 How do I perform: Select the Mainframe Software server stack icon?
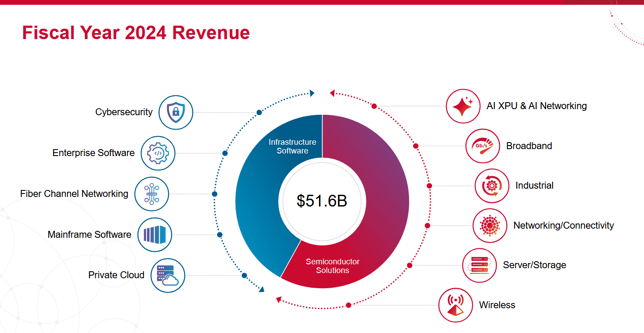point(155,235)
